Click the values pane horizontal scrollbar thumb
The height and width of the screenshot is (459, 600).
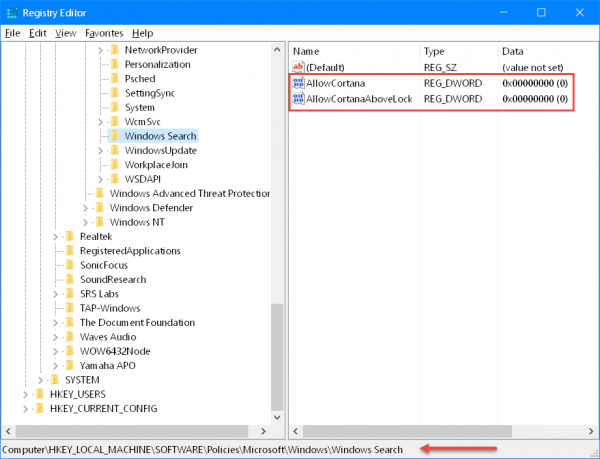(408, 431)
